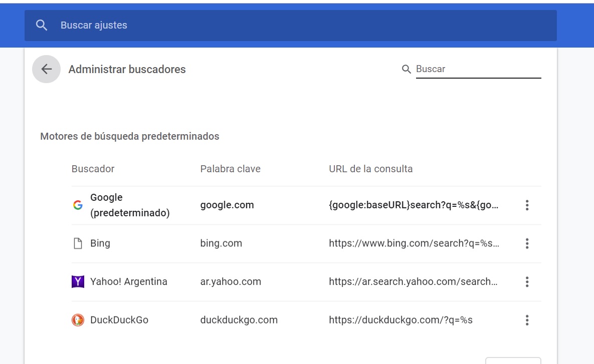Click the https://duckduckgo.com/?q=%s URL
594x364 pixels.
[401, 320]
